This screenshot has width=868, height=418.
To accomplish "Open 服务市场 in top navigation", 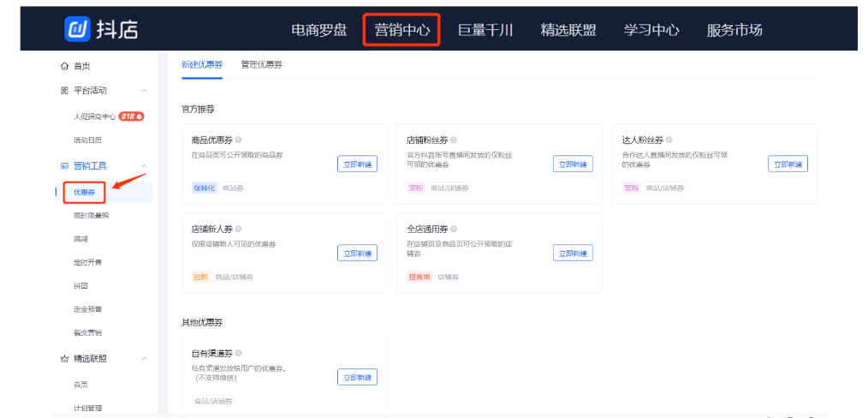I will (734, 30).
